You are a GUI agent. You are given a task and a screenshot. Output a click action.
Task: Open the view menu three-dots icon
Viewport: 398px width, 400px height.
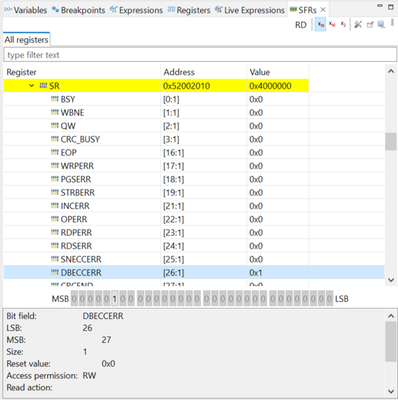pyautogui.click(x=392, y=23)
